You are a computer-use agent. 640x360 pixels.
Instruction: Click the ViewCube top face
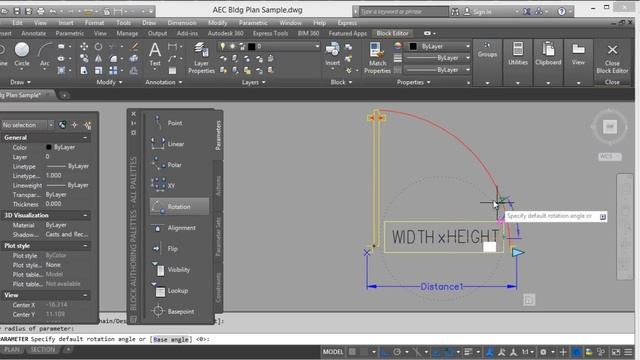(609, 127)
